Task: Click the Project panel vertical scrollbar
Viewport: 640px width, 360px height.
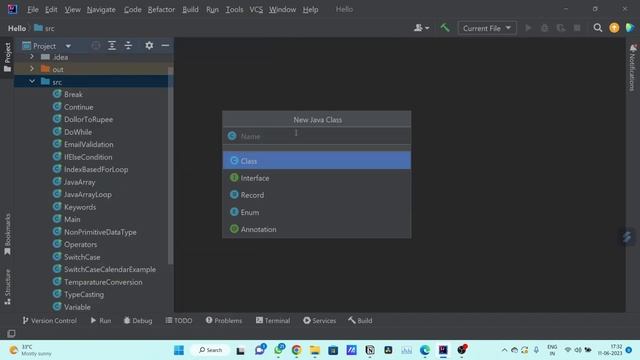Action: [170, 165]
